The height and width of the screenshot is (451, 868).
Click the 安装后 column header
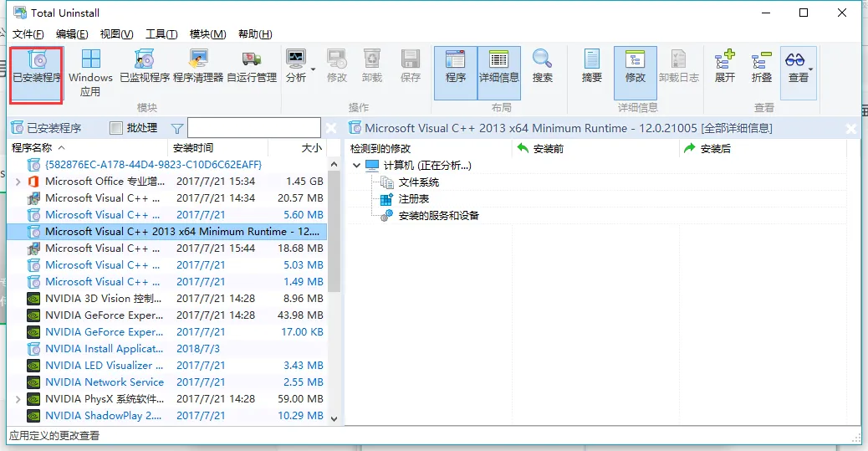[763, 148]
